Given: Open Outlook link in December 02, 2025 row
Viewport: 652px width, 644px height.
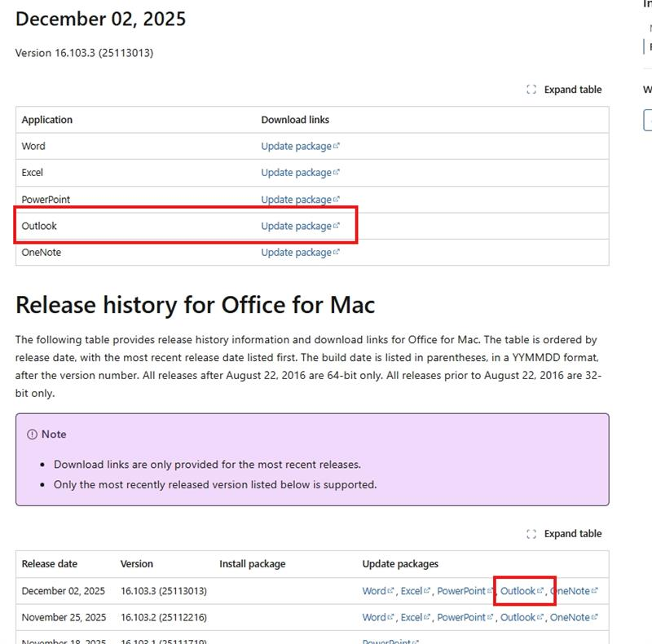Looking at the screenshot, I should click(x=522, y=591).
